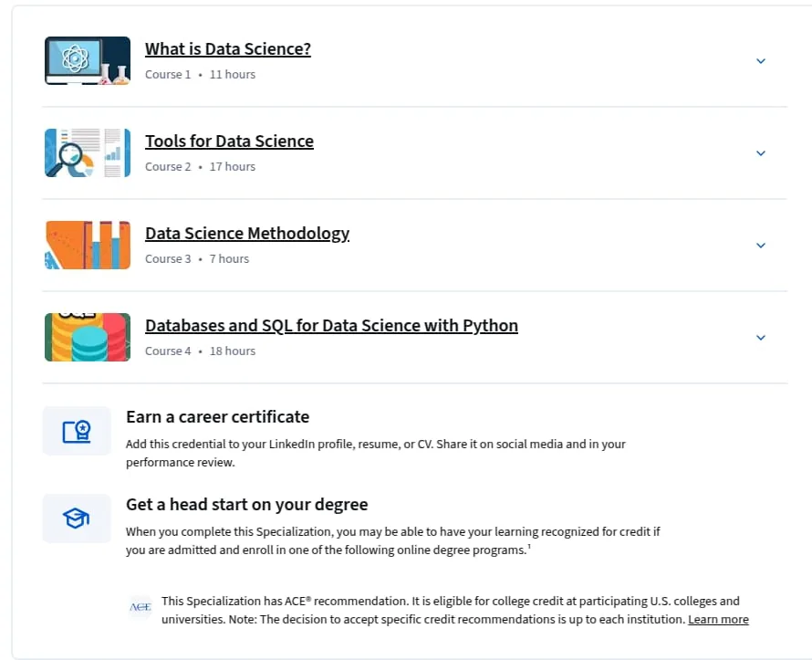Open the What is Data Science? link
The height and width of the screenshot is (660, 812).
(x=228, y=48)
